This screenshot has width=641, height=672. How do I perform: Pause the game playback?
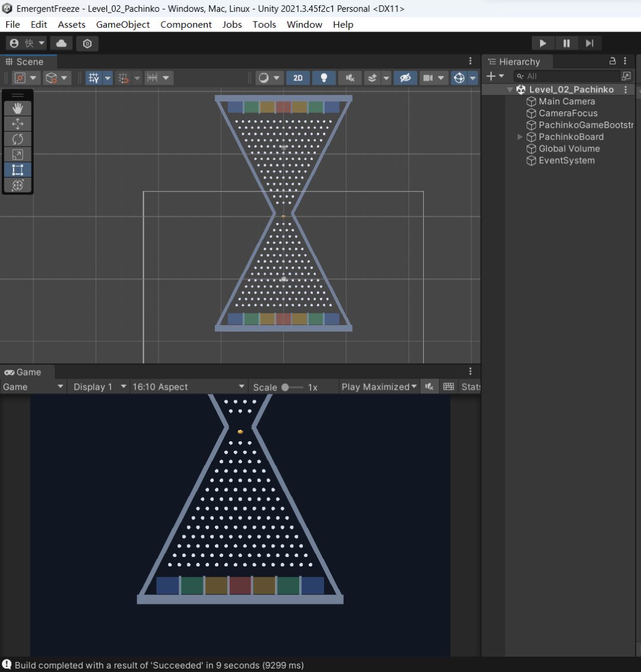566,43
